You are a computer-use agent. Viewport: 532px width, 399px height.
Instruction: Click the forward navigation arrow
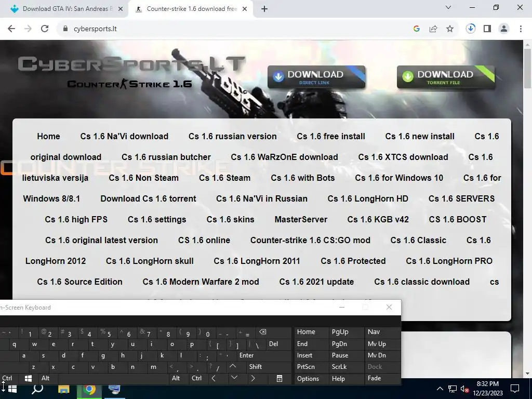[x=28, y=29]
